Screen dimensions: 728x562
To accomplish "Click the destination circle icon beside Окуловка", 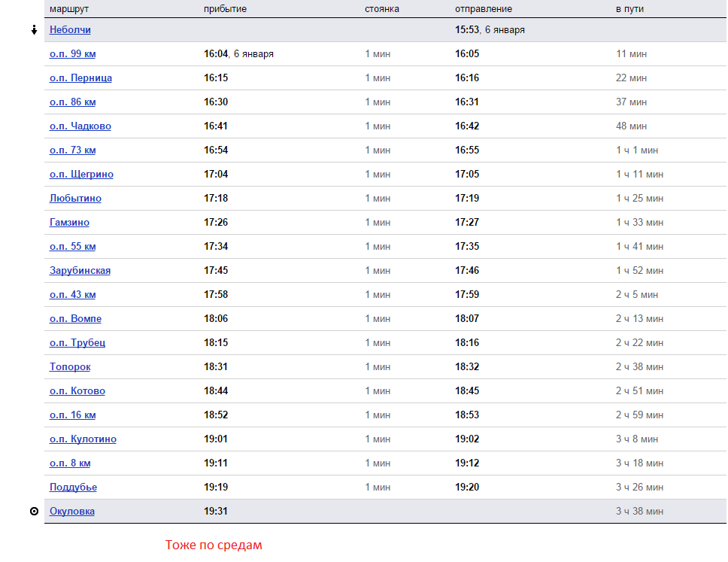I will 34,512.
